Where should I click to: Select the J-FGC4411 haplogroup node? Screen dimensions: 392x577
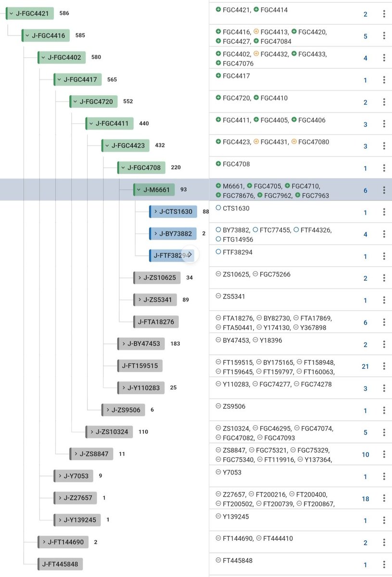tap(110, 124)
